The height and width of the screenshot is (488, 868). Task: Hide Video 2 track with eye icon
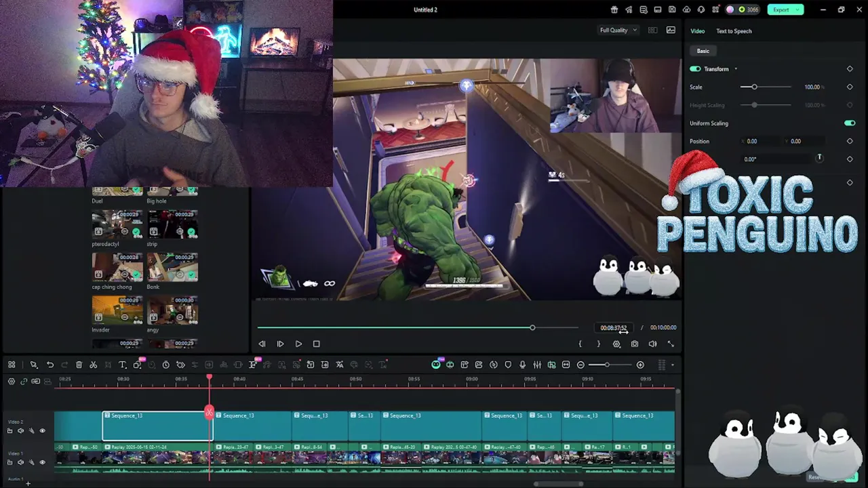pos(42,430)
